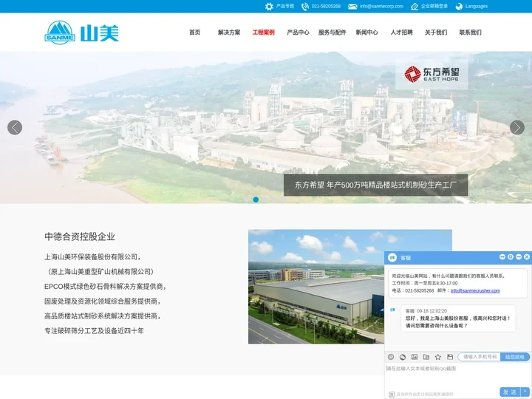Click the SANME 山美 logo
This screenshot has height=399, width=532.
coord(82,33)
